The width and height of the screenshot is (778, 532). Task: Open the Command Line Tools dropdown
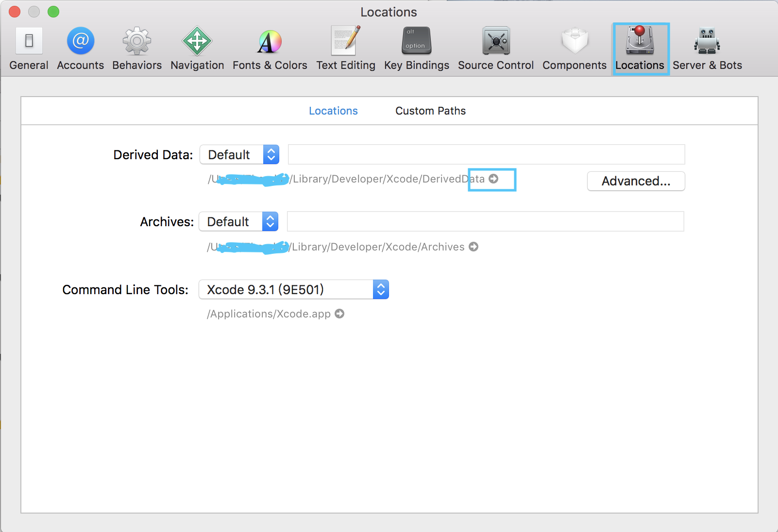click(294, 289)
